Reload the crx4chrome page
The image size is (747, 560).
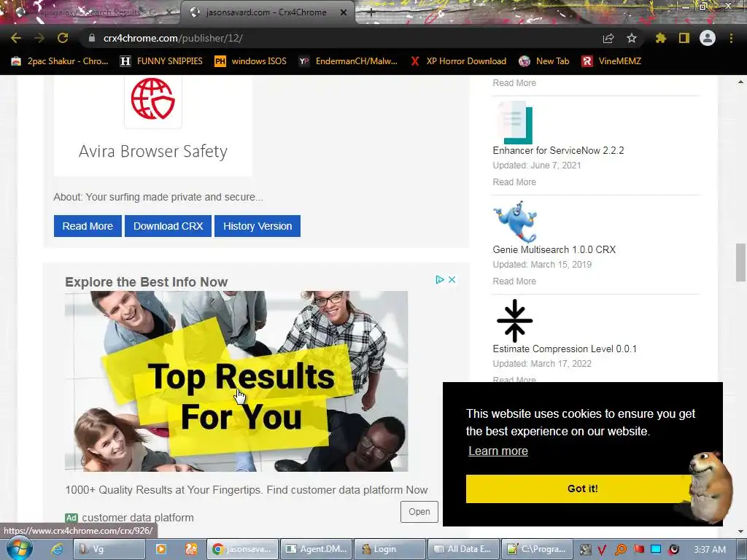pyautogui.click(x=63, y=38)
